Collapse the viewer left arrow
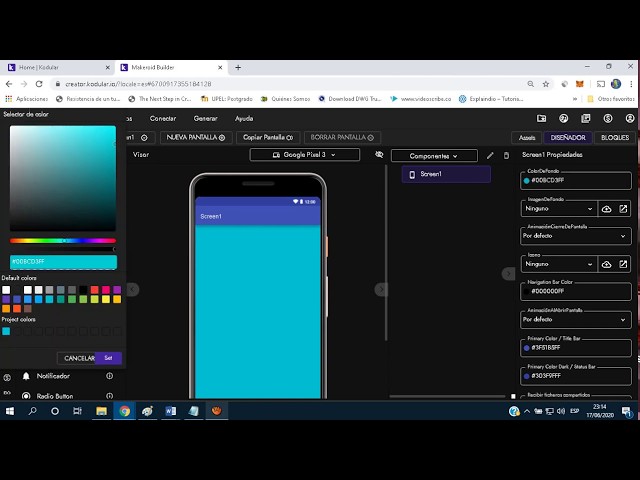 tap(132, 289)
